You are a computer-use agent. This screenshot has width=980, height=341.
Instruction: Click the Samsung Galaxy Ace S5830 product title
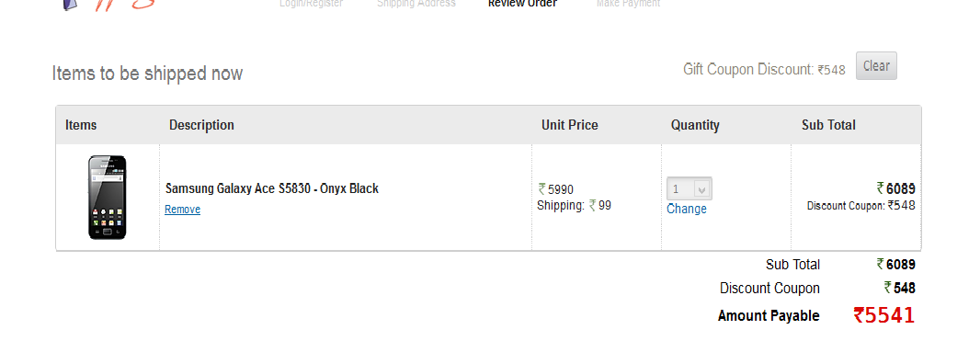click(x=272, y=188)
